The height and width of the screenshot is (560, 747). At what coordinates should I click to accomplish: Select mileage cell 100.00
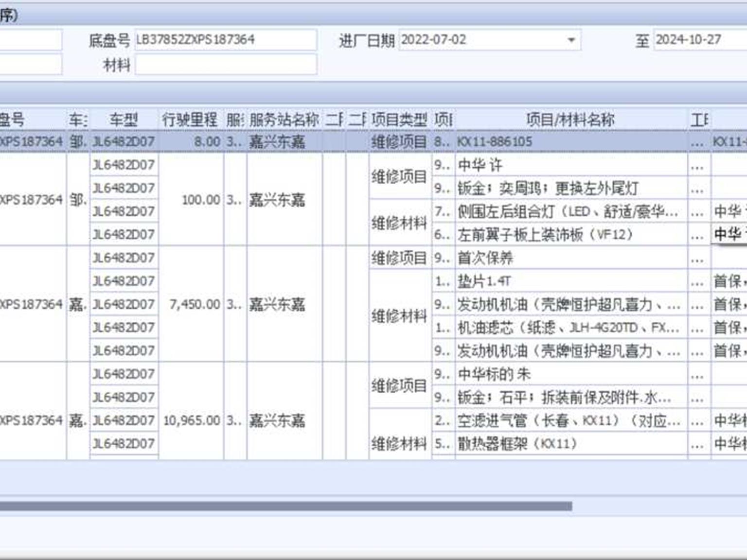tap(191, 199)
